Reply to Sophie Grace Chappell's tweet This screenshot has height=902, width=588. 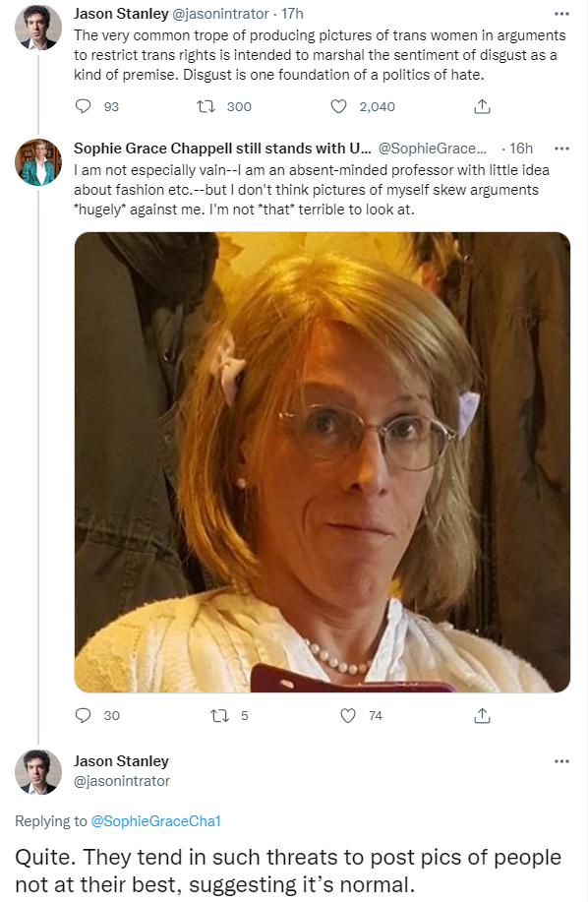coord(84,716)
